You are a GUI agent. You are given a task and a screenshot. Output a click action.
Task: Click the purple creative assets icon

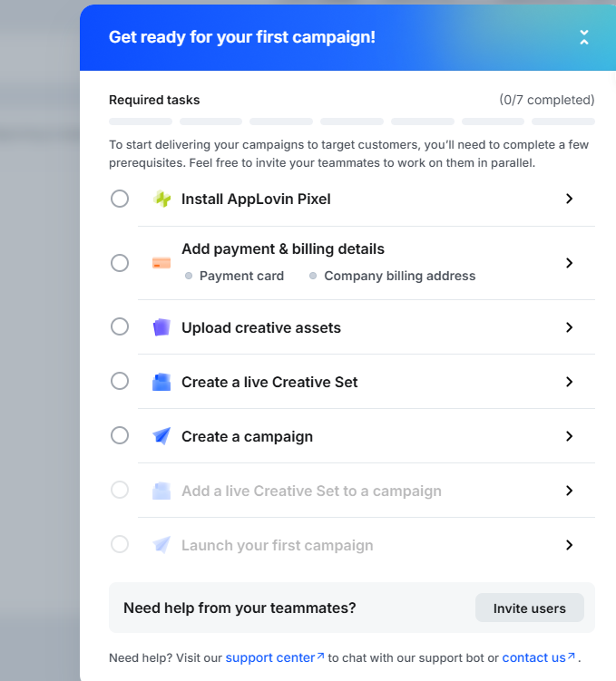tap(161, 327)
